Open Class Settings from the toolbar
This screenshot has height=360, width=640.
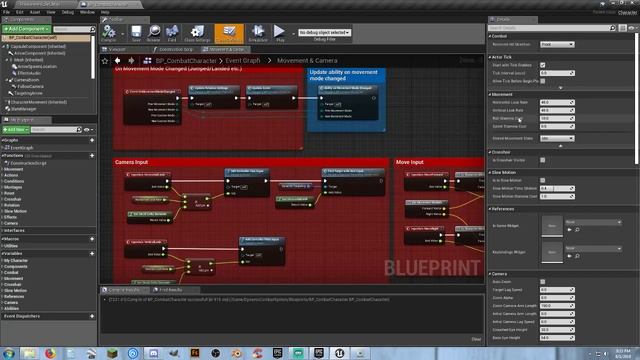(x=198, y=32)
